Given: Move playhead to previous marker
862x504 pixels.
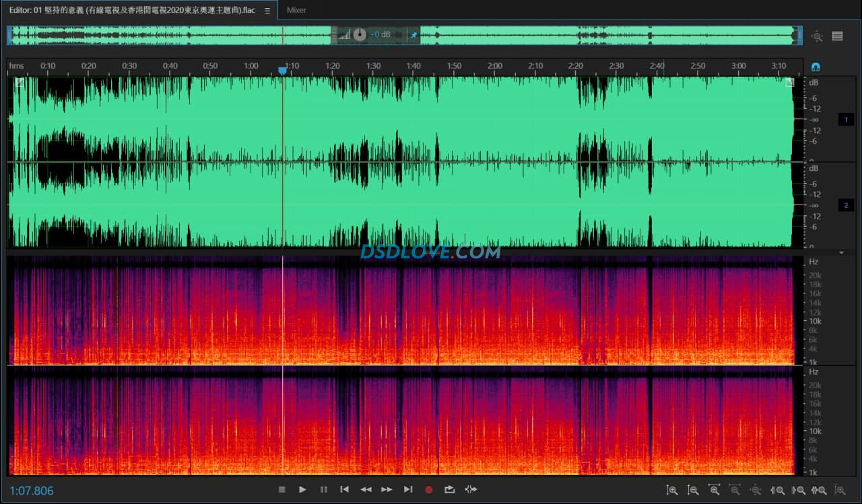Looking at the screenshot, I should pos(344,490).
